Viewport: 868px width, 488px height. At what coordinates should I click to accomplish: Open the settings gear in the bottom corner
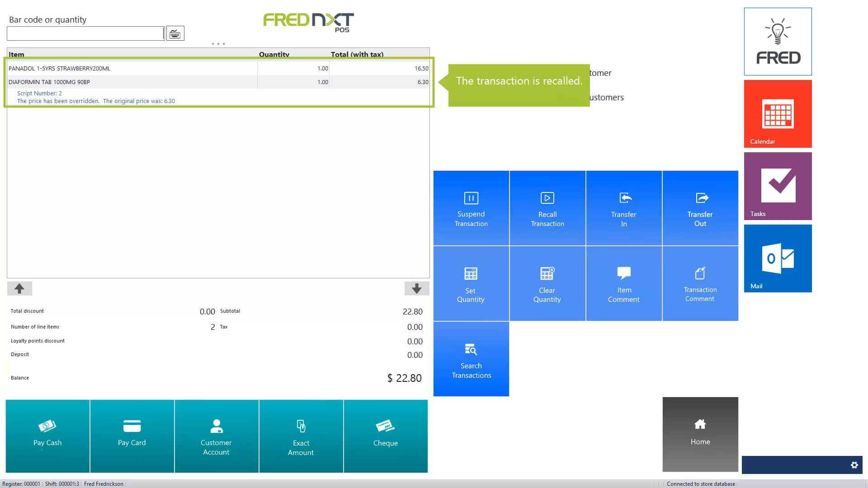point(854,465)
